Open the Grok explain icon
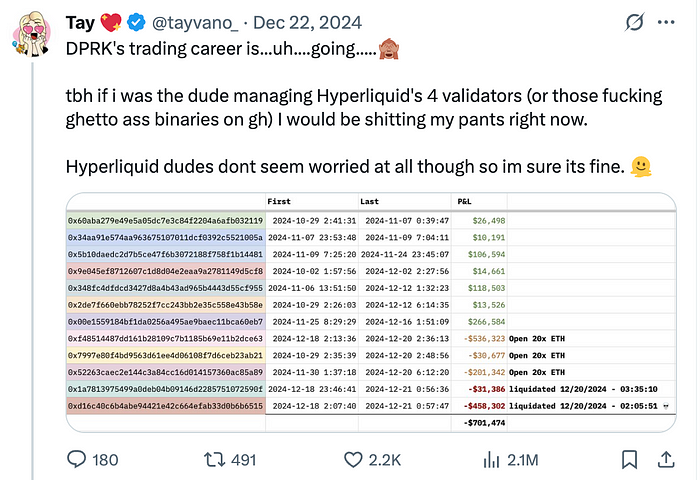Image resolution: width=700 pixels, height=480 pixels. coord(634,22)
